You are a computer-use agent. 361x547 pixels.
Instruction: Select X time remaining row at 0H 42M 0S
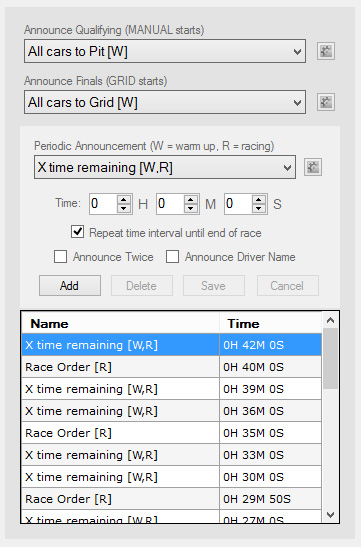pyautogui.click(x=171, y=345)
